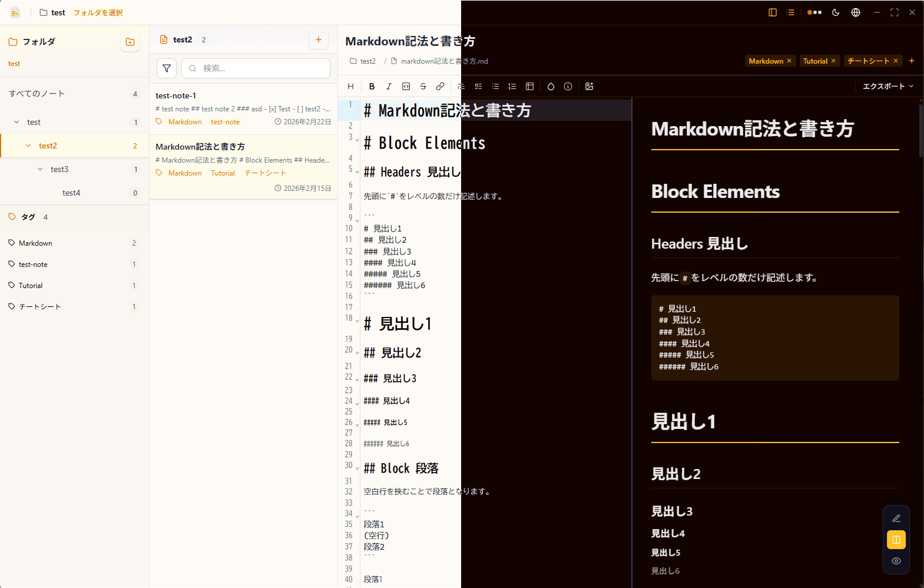The image size is (924, 588).
Task: Collapse the test2 folder
Action: click(28, 146)
